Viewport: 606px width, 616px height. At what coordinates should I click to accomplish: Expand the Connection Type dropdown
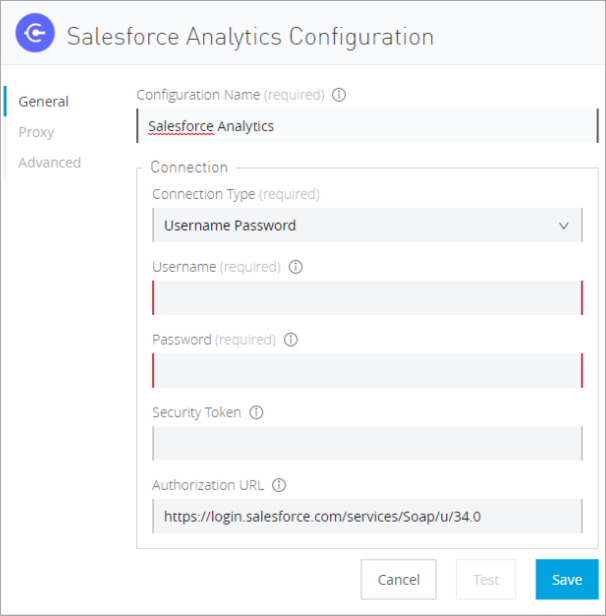click(367, 225)
